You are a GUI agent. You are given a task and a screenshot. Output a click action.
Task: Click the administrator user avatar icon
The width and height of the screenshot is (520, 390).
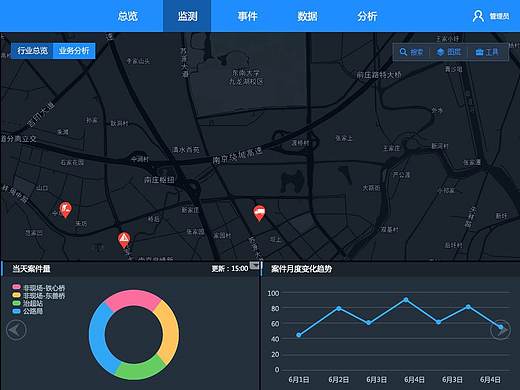[478, 16]
